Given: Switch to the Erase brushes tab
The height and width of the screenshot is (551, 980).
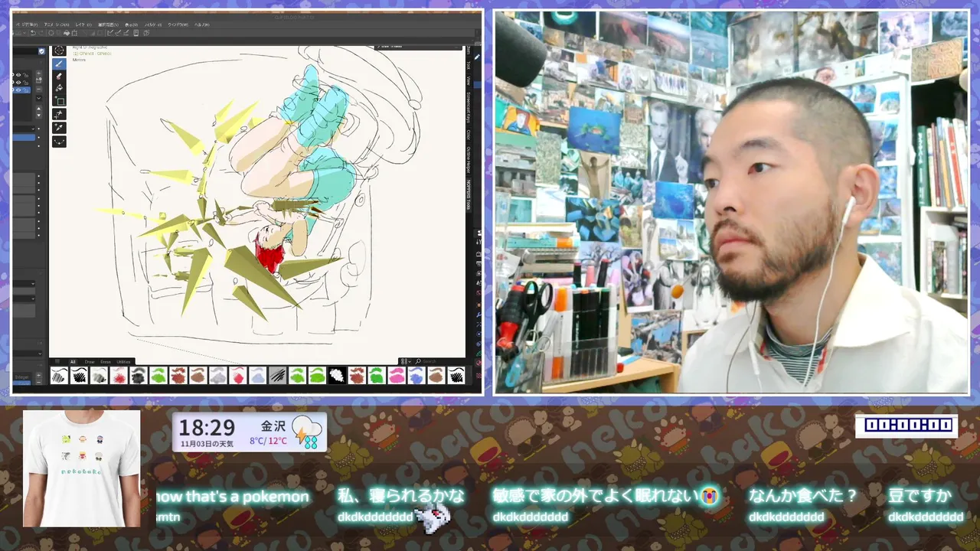Looking at the screenshot, I should click(x=106, y=361).
